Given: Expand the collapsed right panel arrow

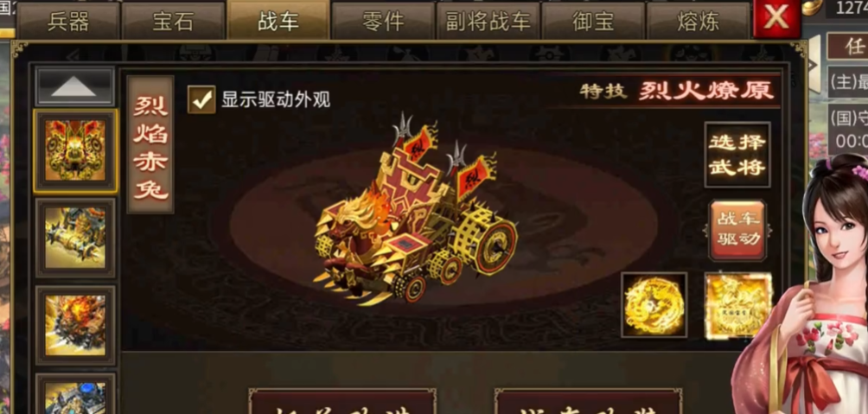Looking at the screenshot, I should [x=814, y=65].
